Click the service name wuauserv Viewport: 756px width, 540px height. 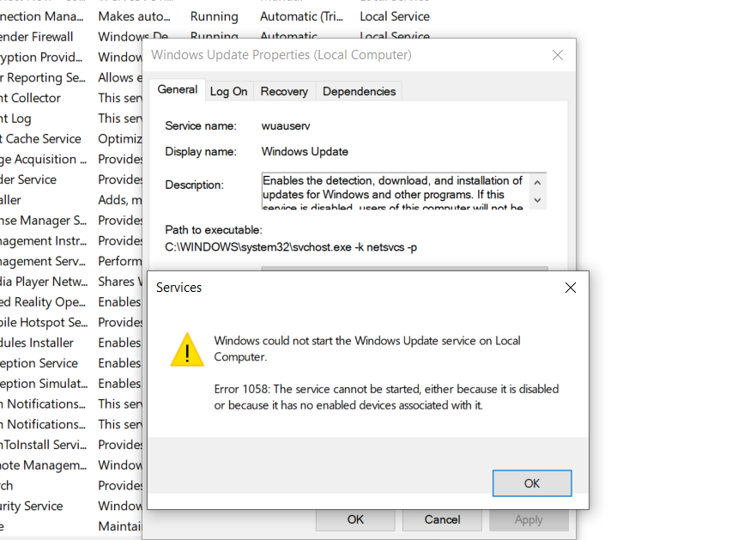pos(286,126)
